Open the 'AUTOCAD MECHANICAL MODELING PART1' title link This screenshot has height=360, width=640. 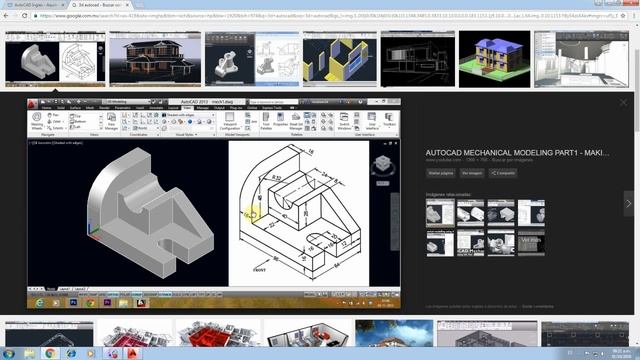point(517,153)
